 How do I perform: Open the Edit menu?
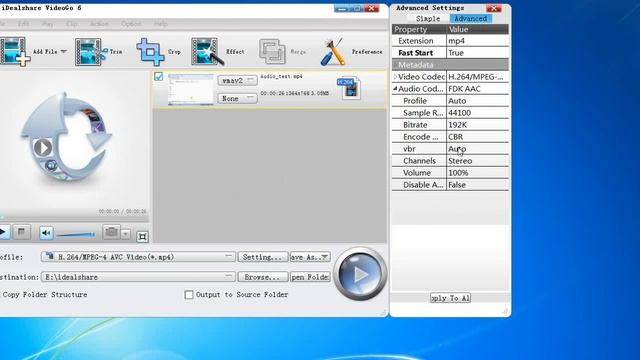coord(23,24)
